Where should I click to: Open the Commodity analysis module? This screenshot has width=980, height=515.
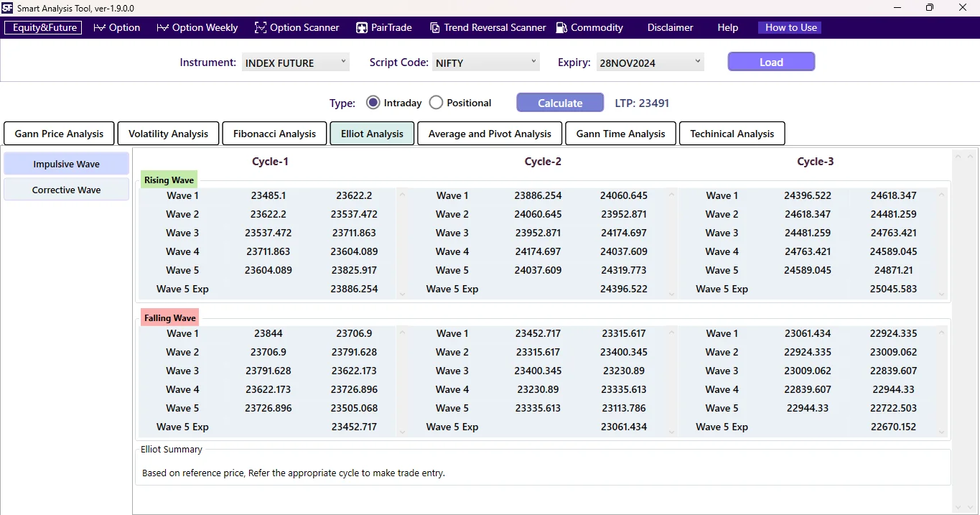[589, 27]
